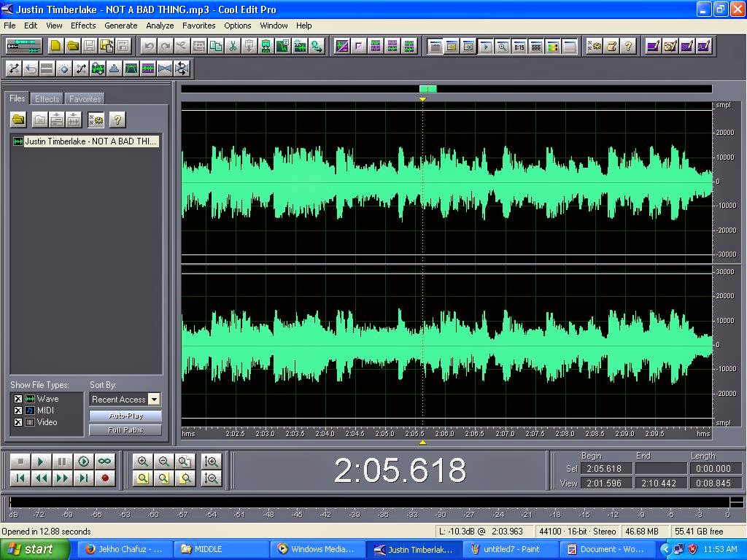
Task: Click the Pause transport button
Action: [x=62, y=462]
